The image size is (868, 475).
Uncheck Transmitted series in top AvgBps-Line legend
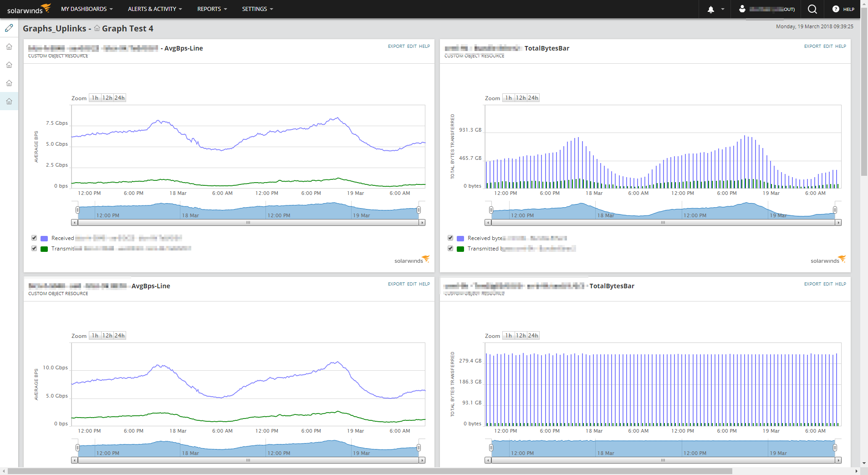pyautogui.click(x=34, y=248)
